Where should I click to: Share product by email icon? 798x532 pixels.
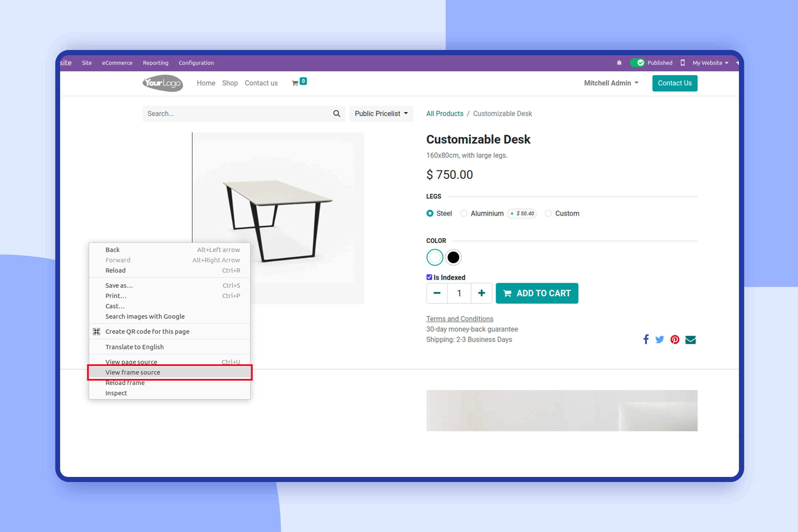[691, 340]
